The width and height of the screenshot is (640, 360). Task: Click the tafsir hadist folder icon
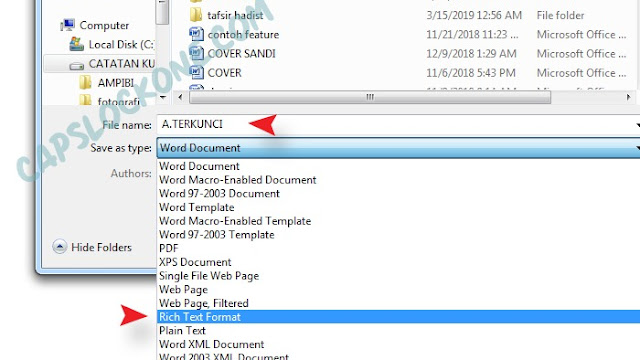click(196, 15)
